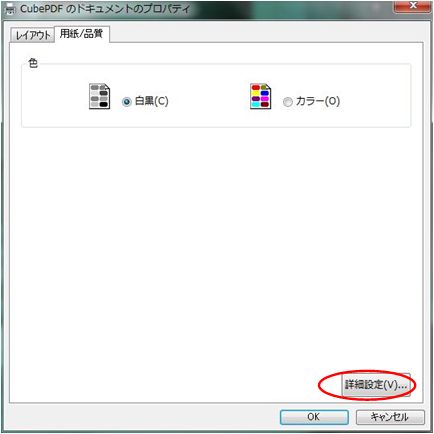
Task: Click the CubePDF のドキュメントのプロパティ title text
Action: pos(105,9)
